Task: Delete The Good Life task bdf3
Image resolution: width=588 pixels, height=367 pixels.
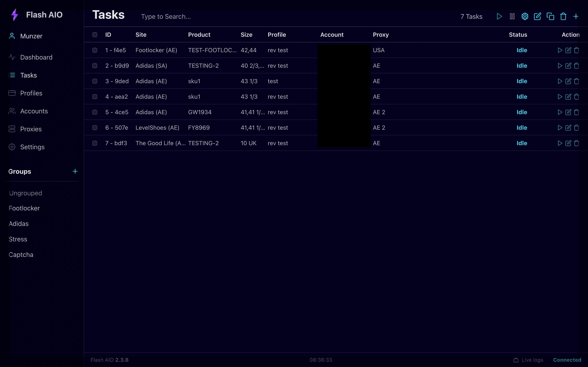Action: point(576,143)
